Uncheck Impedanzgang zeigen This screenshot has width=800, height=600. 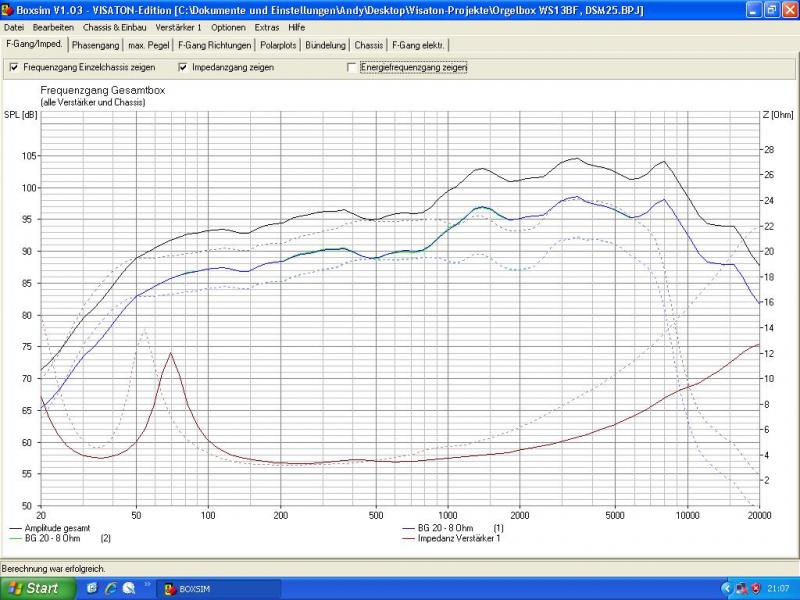(x=183, y=67)
